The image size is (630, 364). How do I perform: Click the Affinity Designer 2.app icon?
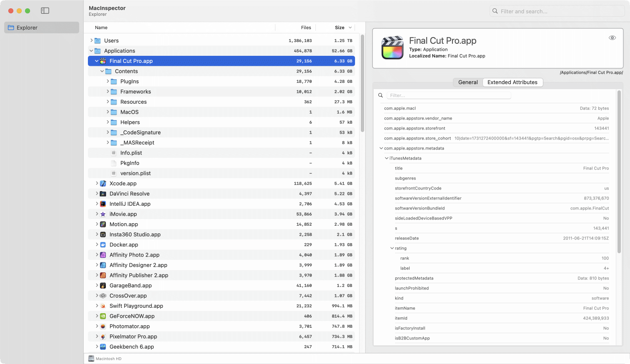coord(103,265)
